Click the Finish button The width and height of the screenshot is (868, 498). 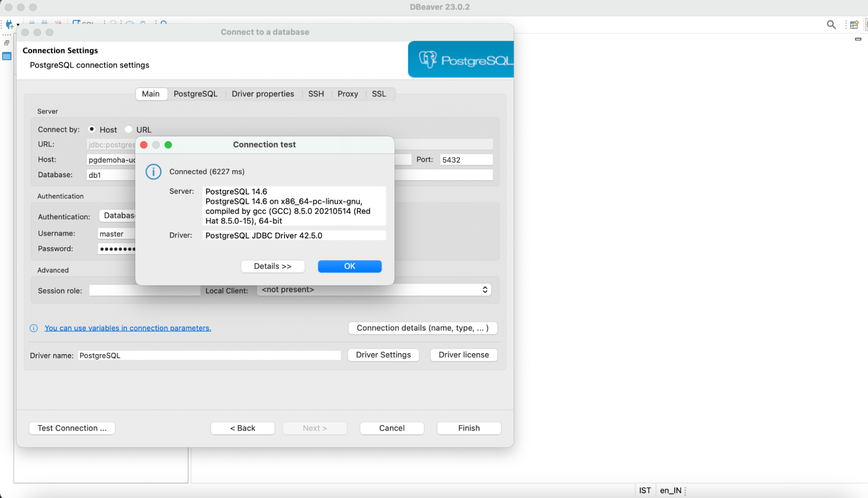coord(469,428)
